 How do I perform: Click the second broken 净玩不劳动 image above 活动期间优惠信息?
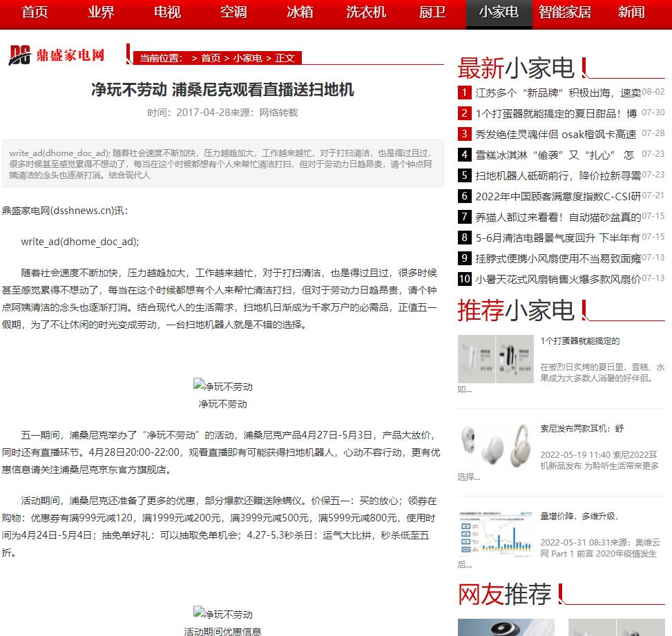pyautogui.click(x=223, y=614)
